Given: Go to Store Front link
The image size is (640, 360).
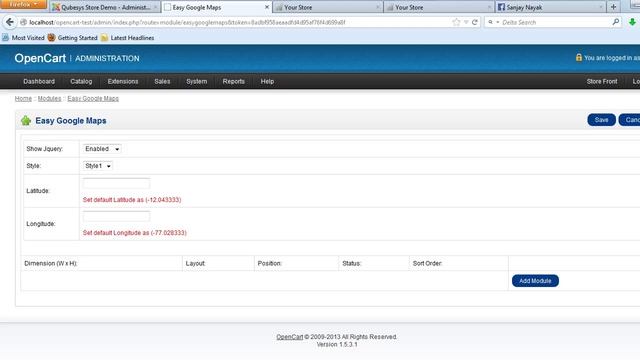Looking at the screenshot, I should [602, 81].
